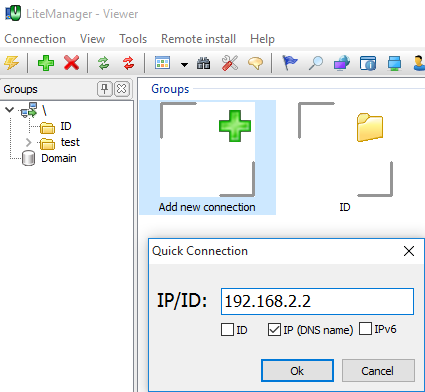Enable the ID checkbox
Viewport: 425px width, 392px height.
pos(227,330)
